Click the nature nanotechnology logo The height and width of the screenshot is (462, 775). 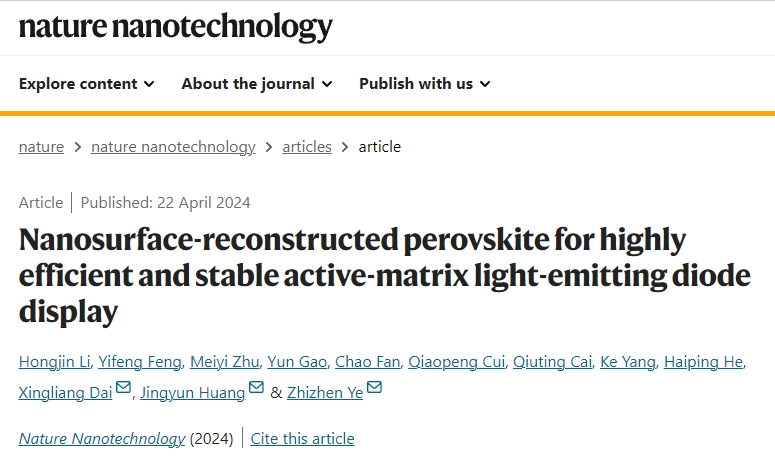coord(175,26)
